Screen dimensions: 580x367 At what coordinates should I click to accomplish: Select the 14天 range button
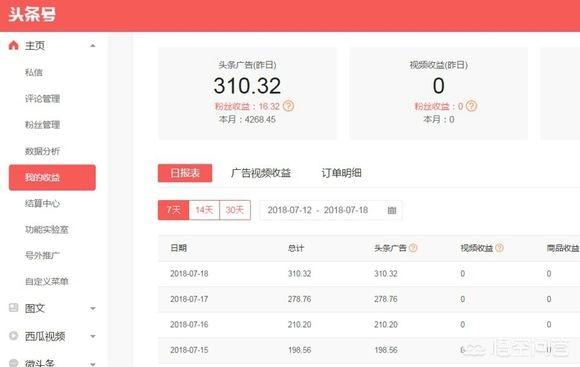click(204, 210)
